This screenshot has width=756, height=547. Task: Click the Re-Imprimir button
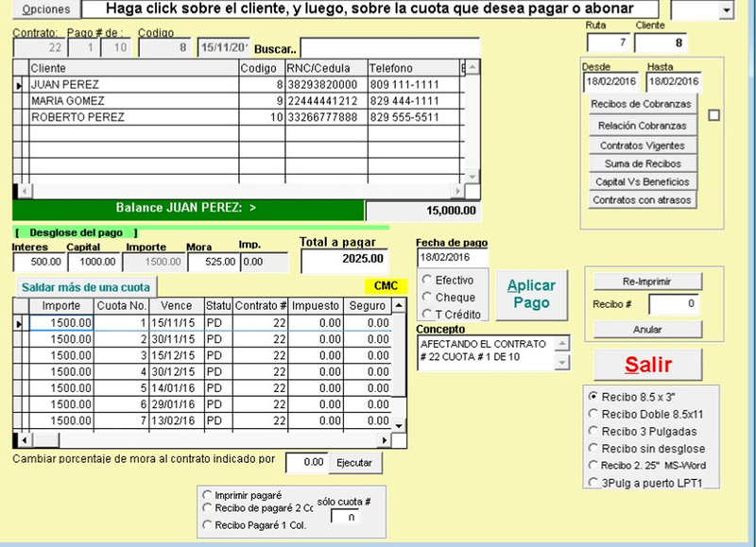[x=647, y=282]
